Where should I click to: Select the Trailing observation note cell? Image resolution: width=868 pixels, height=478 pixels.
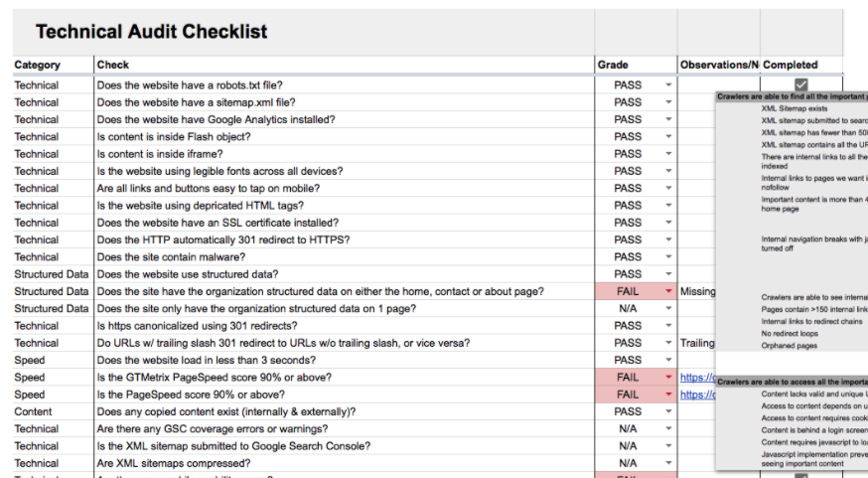point(697,343)
